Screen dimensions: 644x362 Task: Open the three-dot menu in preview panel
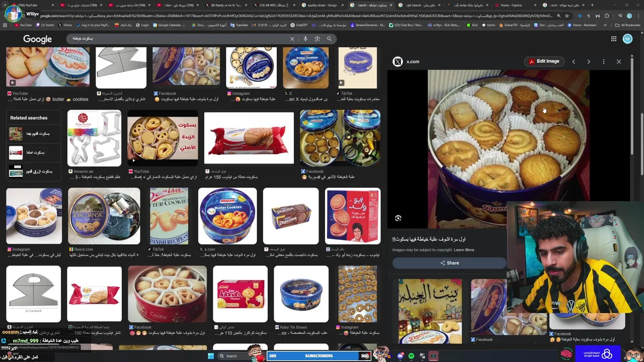(x=604, y=61)
